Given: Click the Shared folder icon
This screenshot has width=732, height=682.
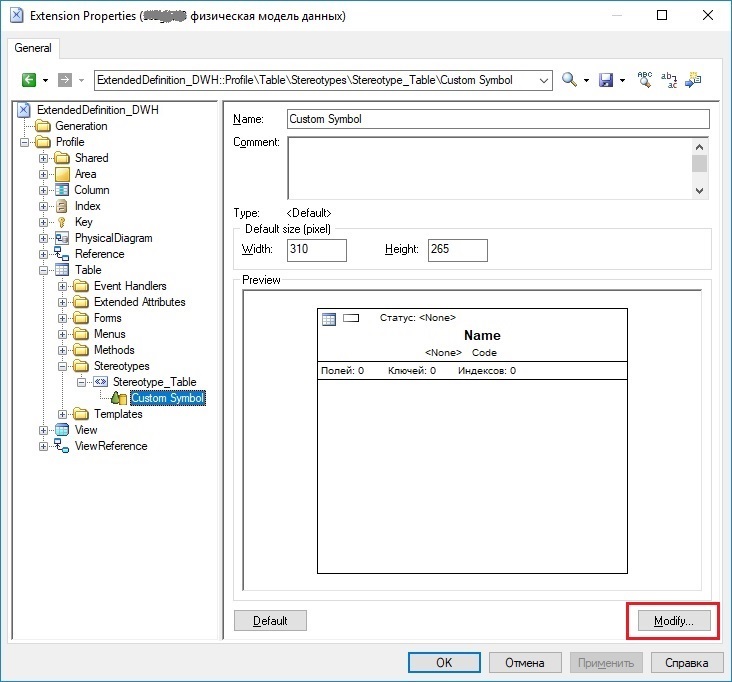Looking at the screenshot, I should (62, 158).
